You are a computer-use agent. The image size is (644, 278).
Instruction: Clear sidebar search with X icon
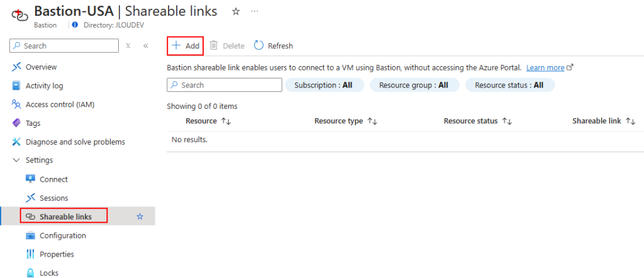click(128, 45)
